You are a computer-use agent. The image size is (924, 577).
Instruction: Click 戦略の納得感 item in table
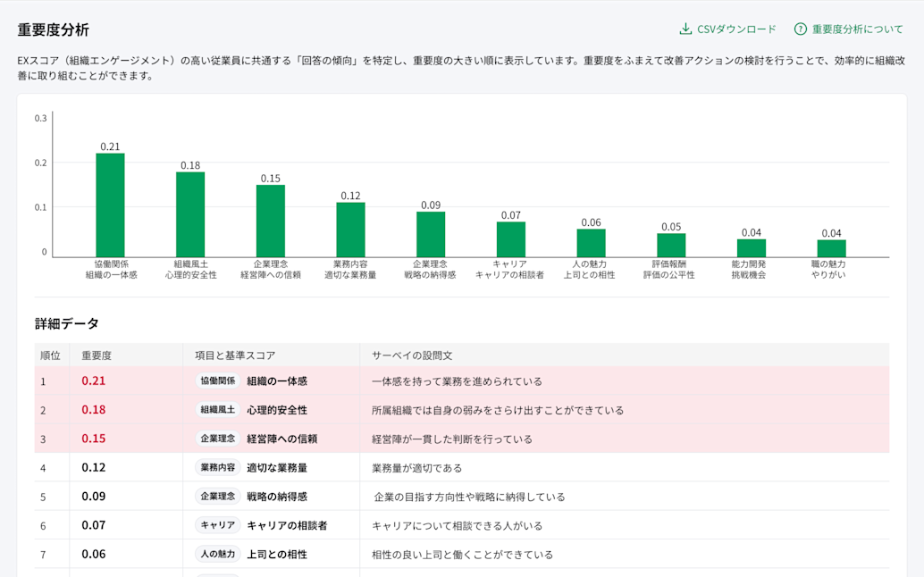tap(277, 497)
